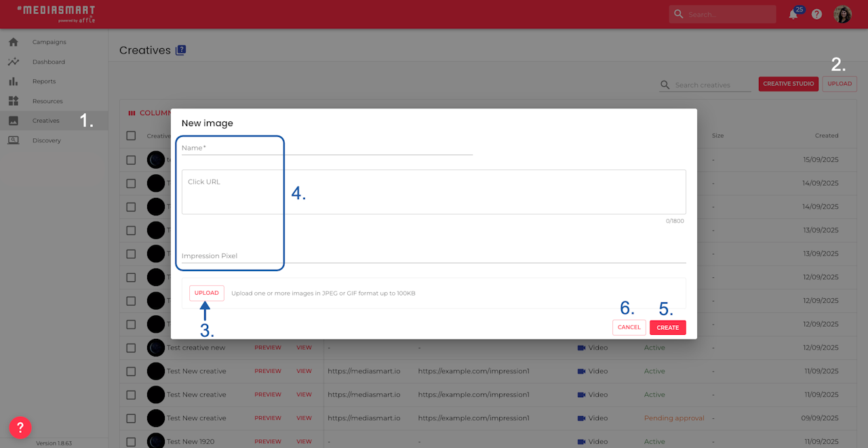Go to Resources in sidebar menu

pyautogui.click(x=47, y=101)
